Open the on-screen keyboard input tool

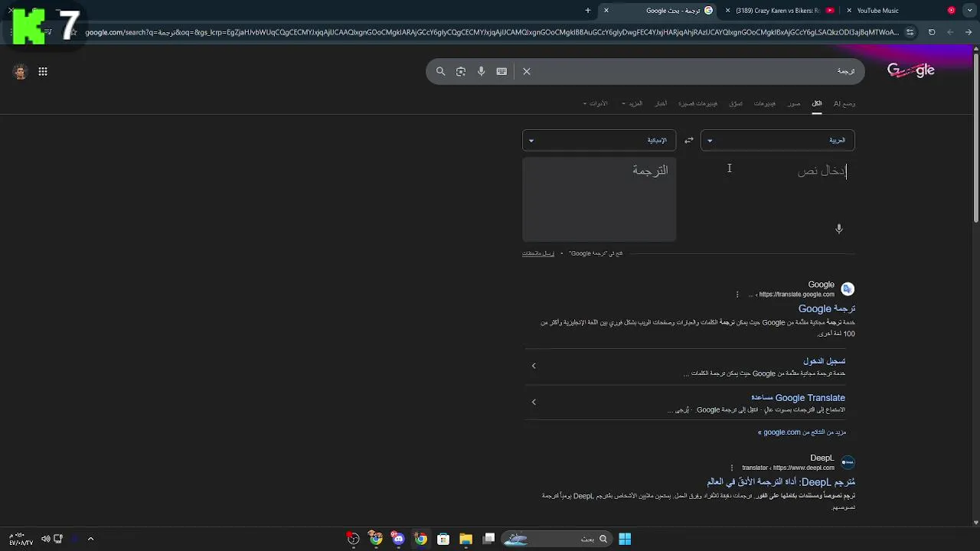pyautogui.click(x=501, y=71)
